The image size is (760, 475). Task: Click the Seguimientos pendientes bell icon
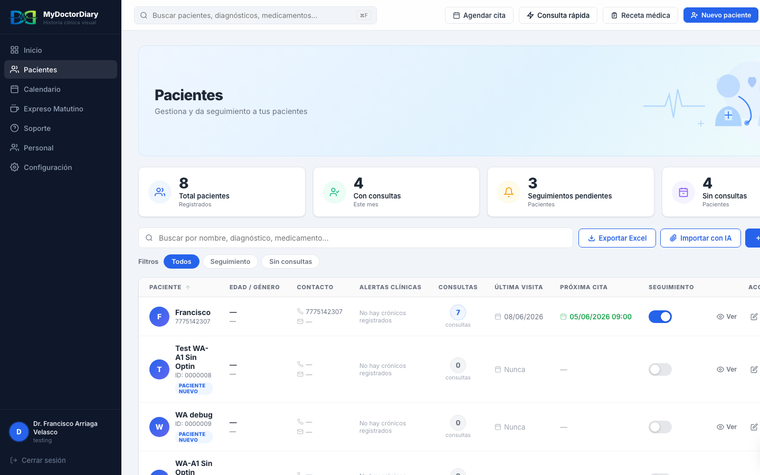coord(508,192)
